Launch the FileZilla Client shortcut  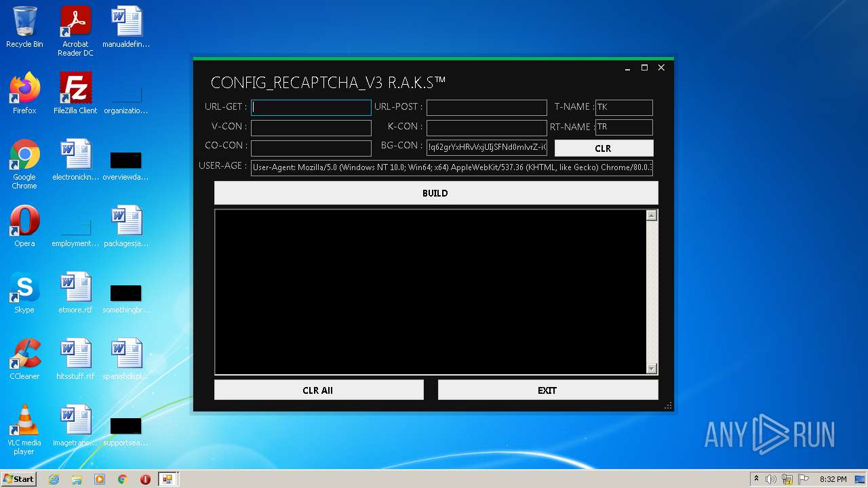click(75, 94)
